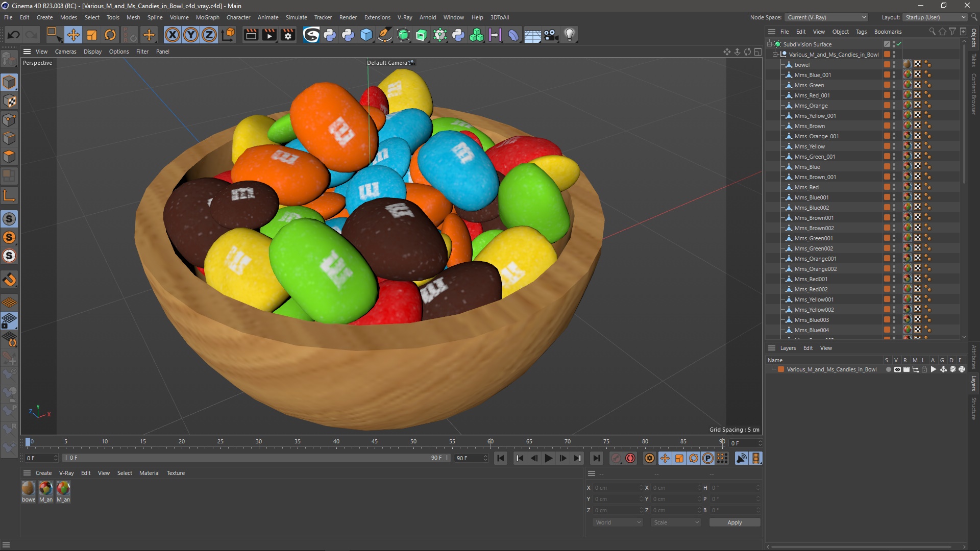This screenshot has width=980, height=551.
Task: Toggle Autokeying button
Action: point(630,458)
